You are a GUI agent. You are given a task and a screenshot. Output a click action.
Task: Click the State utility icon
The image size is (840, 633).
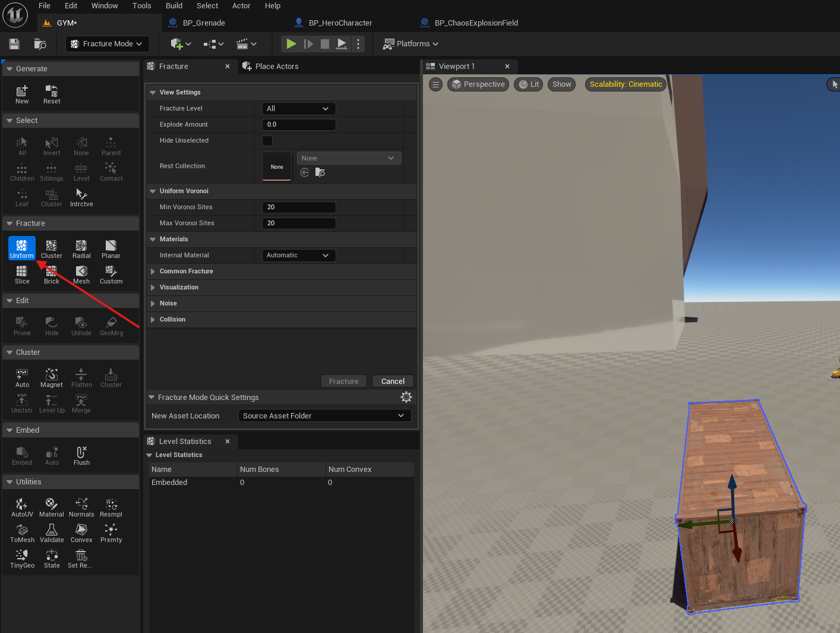point(52,559)
